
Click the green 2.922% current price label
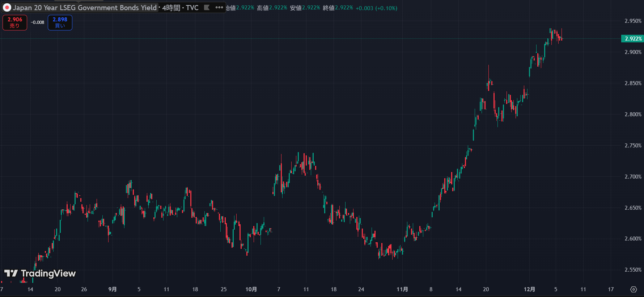[x=632, y=39]
